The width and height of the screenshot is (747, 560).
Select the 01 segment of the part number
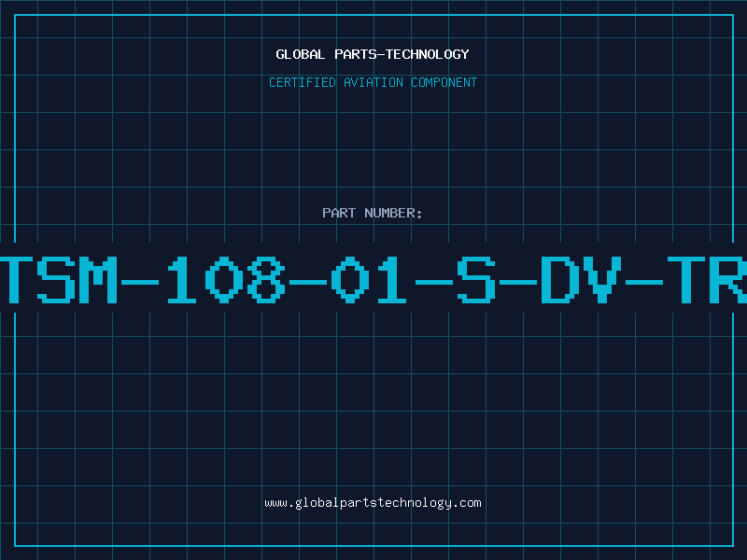pos(369,279)
